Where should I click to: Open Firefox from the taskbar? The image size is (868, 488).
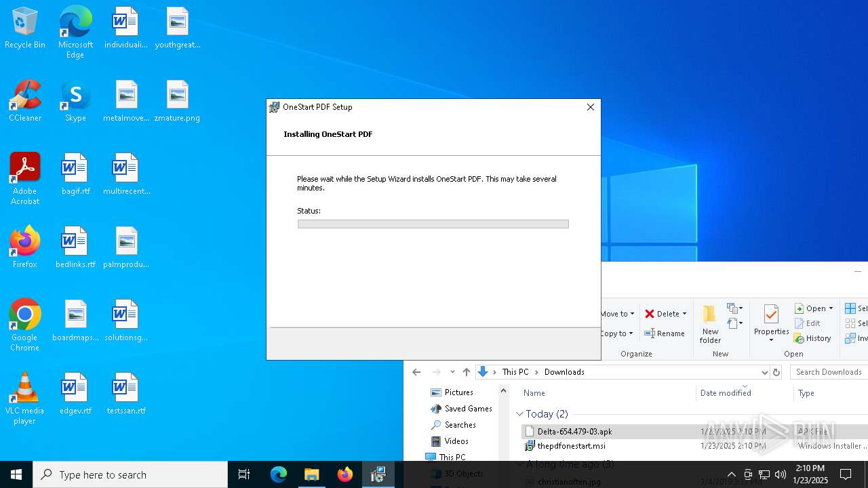(344, 474)
